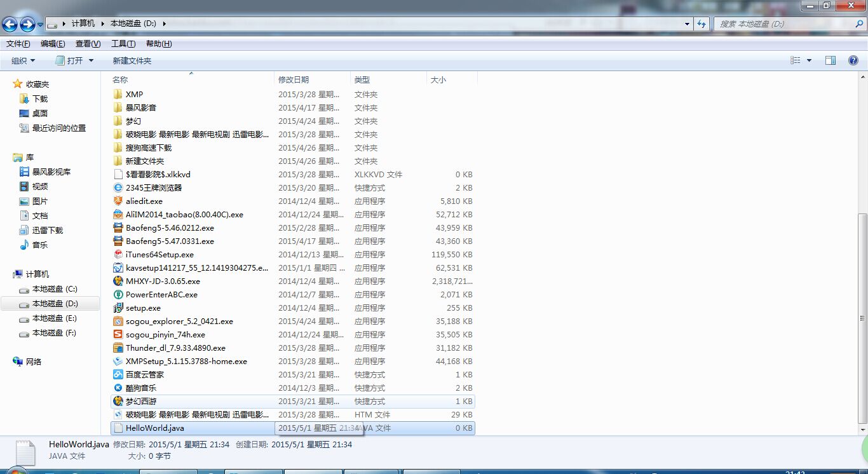The width and height of the screenshot is (868, 474).
Task: Expand the breadcrumb arrow after 本地磁盘 (D:)
Action: pyautogui.click(x=165, y=24)
